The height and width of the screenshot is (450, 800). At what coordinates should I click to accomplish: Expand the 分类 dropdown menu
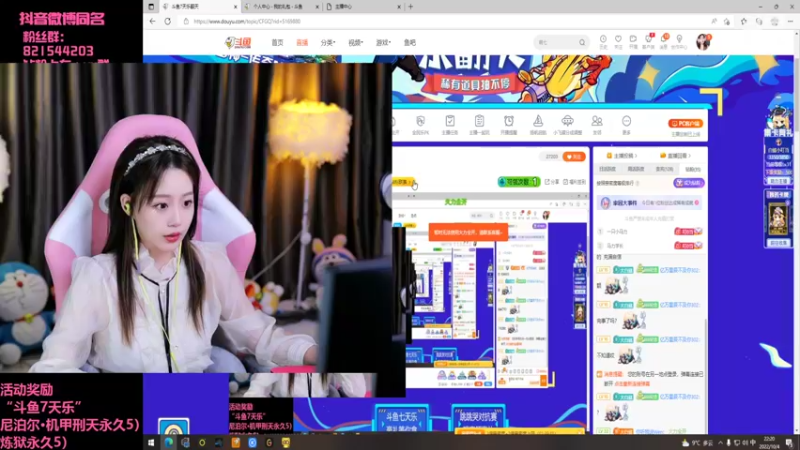tap(328, 43)
